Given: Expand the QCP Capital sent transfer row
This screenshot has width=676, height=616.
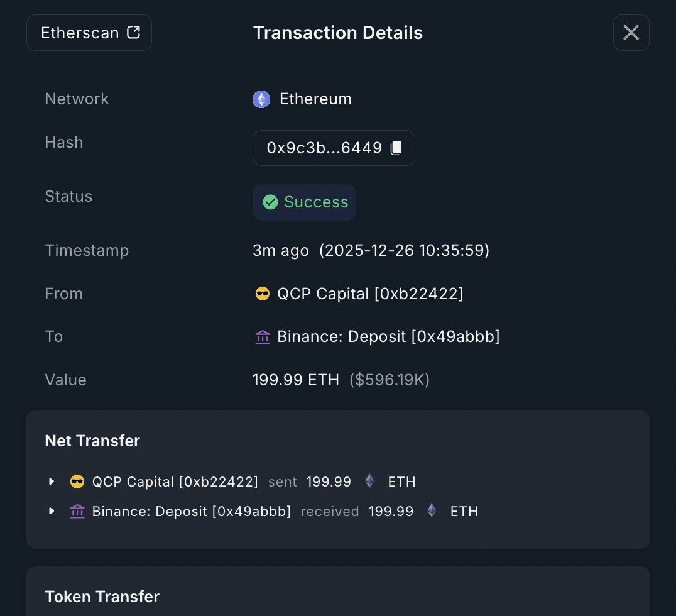Looking at the screenshot, I should (x=52, y=481).
